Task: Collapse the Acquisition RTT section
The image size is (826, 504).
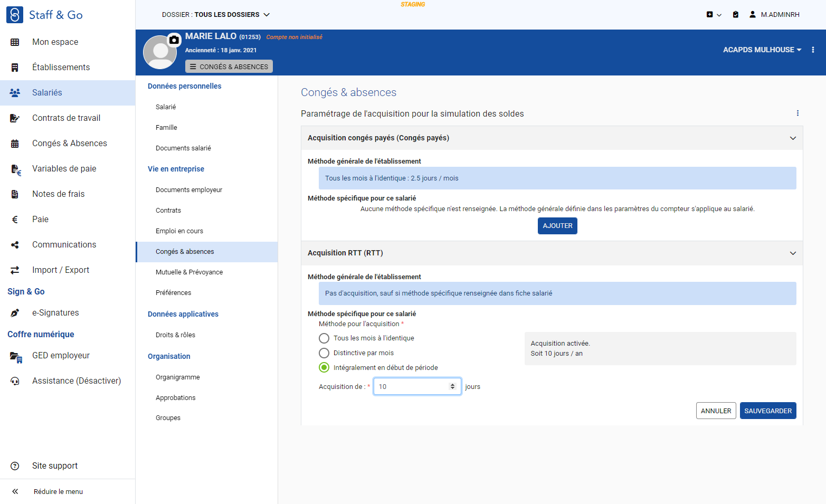Action: [x=793, y=253]
